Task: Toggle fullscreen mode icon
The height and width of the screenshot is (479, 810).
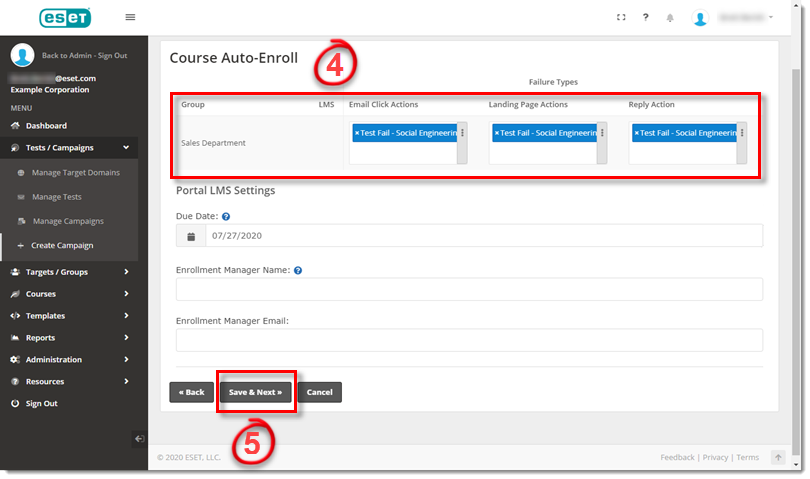Action: [621, 17]
